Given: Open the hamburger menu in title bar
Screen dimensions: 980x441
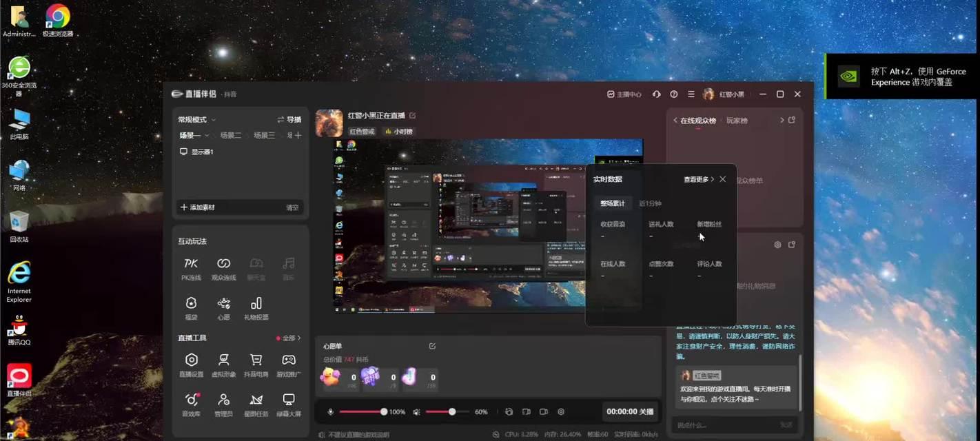Looking at the screenshot, I should click(691, 94).
